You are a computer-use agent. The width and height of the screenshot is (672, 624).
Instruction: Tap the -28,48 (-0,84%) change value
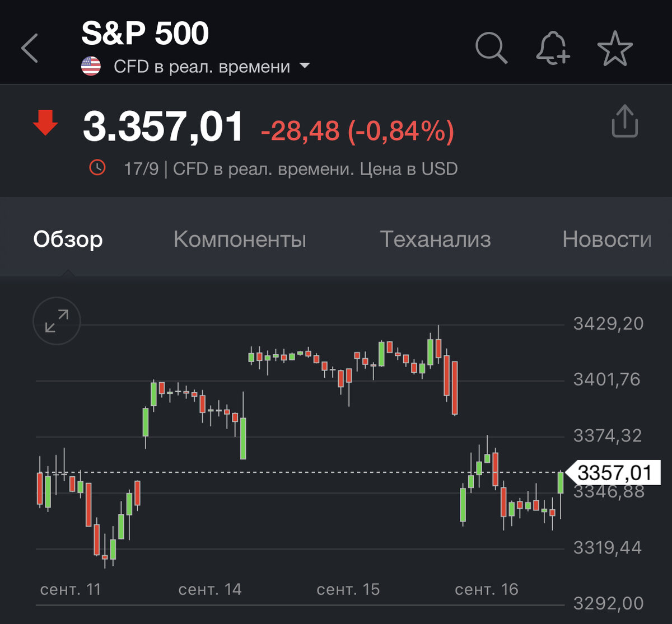point(357,131)
